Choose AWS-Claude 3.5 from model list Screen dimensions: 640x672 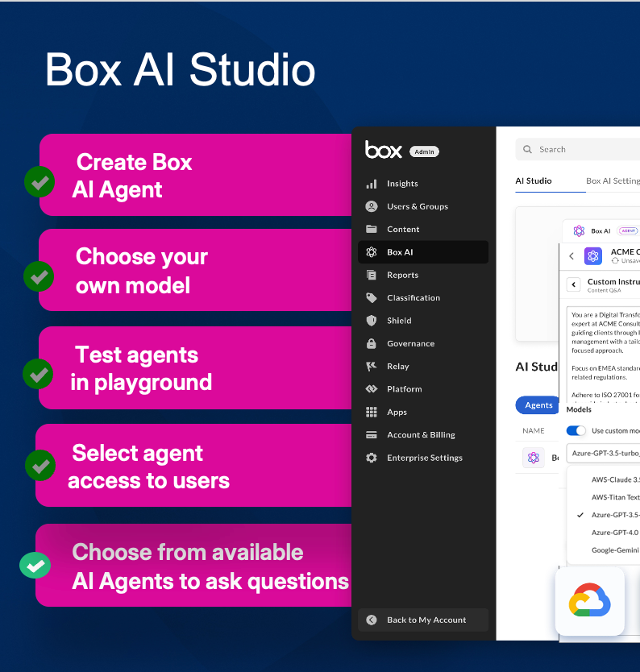coord(616,479)
